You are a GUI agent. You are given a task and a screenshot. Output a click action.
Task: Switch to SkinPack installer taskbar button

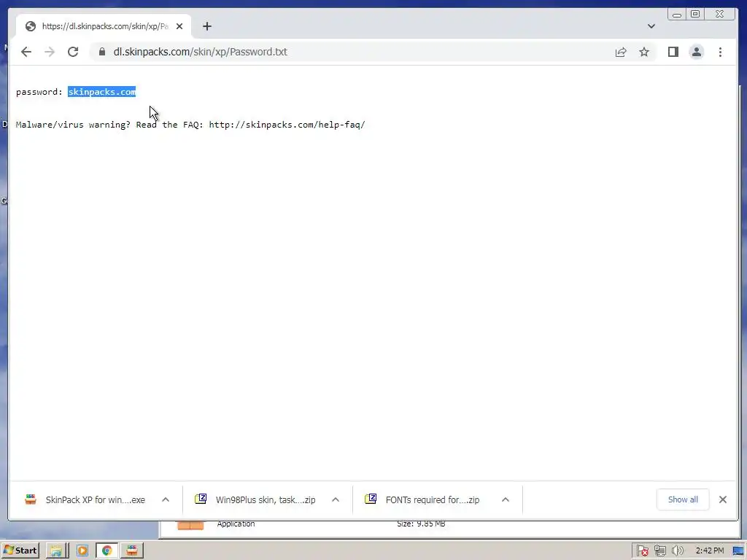(132, 551)
